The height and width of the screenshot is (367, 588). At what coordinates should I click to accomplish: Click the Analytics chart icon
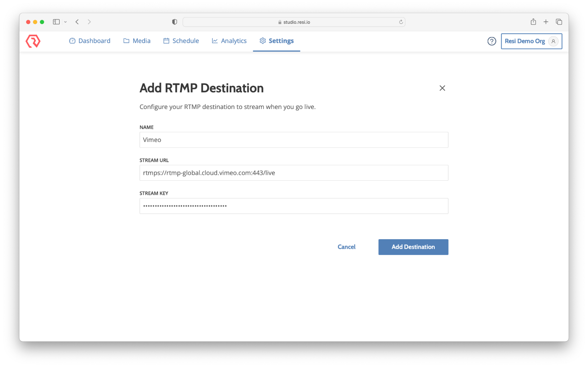click(214, 41)
